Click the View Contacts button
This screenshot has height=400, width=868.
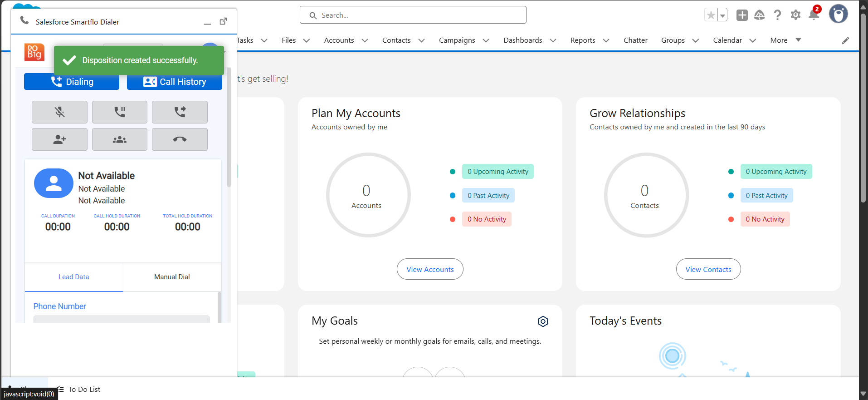[708, 269]
